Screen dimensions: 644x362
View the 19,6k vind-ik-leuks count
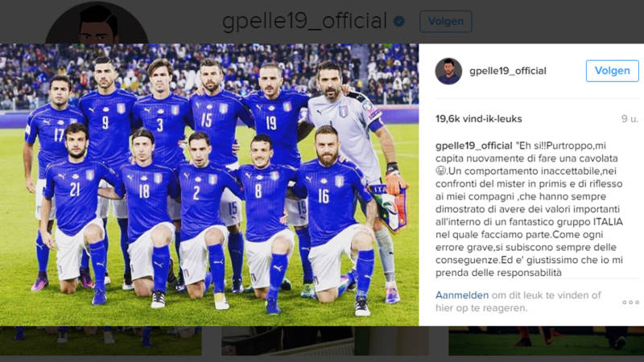point(478,119)
